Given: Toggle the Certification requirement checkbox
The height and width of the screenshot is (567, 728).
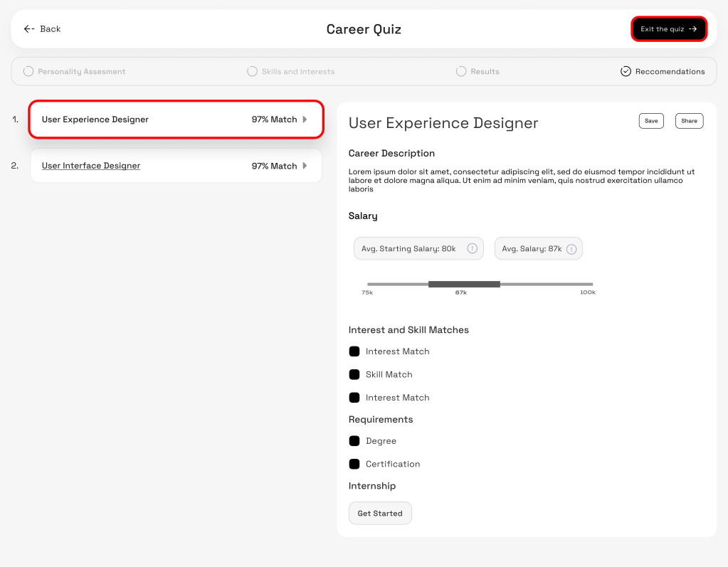Looking at the screenshot, I should pos(354,464).
